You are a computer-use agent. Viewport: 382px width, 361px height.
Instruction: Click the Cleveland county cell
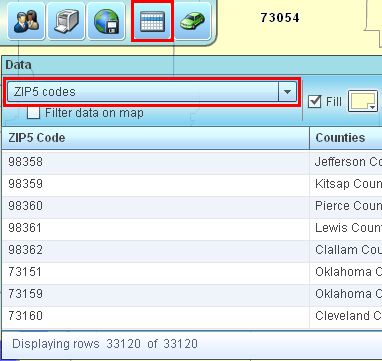click(x=346, y=316)
